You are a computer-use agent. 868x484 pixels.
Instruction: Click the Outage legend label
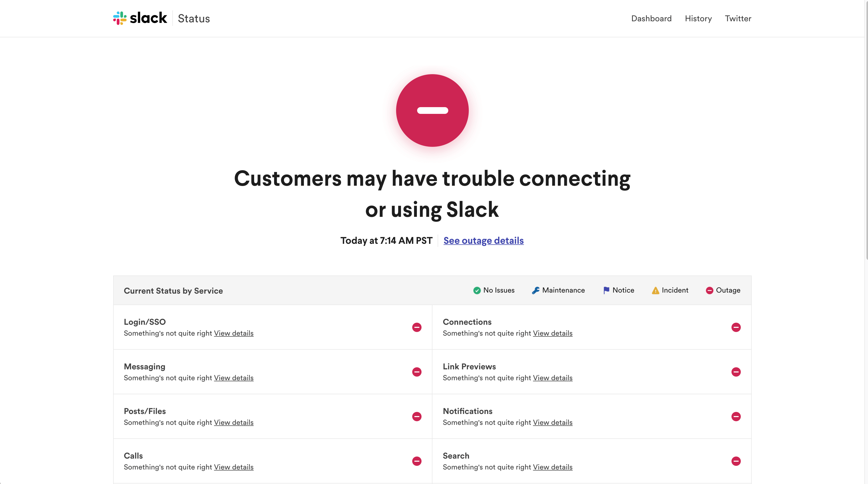(x=728, y=290)
